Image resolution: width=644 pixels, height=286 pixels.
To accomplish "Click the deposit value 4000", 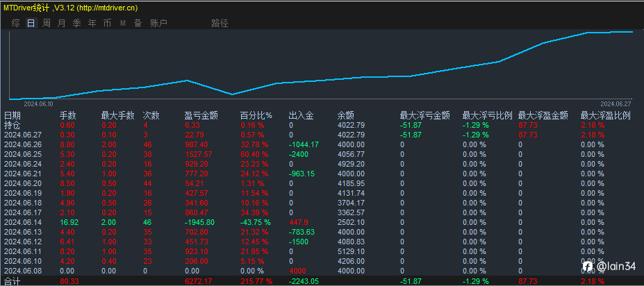I will pos(297,271).
